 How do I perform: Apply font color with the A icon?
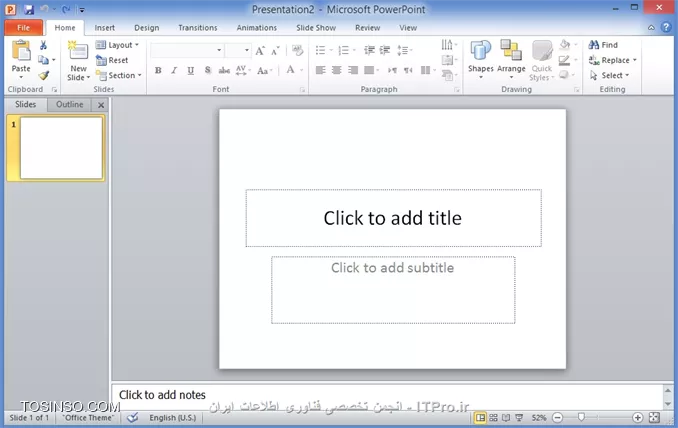(x=291, y=70)
